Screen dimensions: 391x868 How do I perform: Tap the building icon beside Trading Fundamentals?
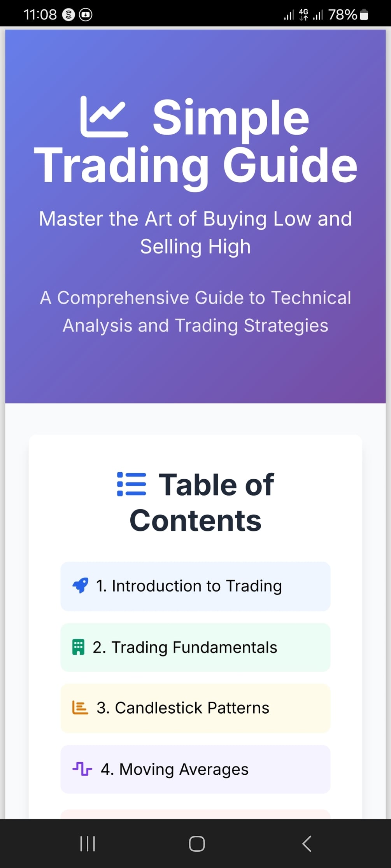[79, 646]
